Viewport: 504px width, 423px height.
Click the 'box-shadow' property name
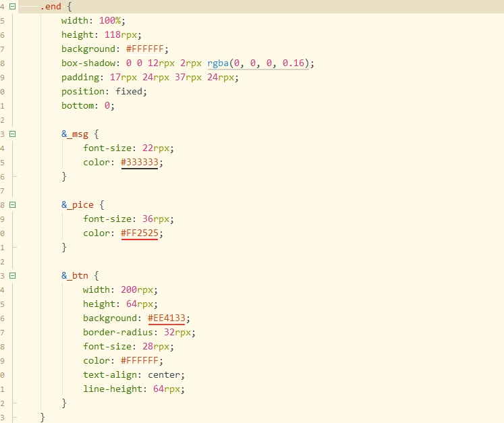[88, 63]
